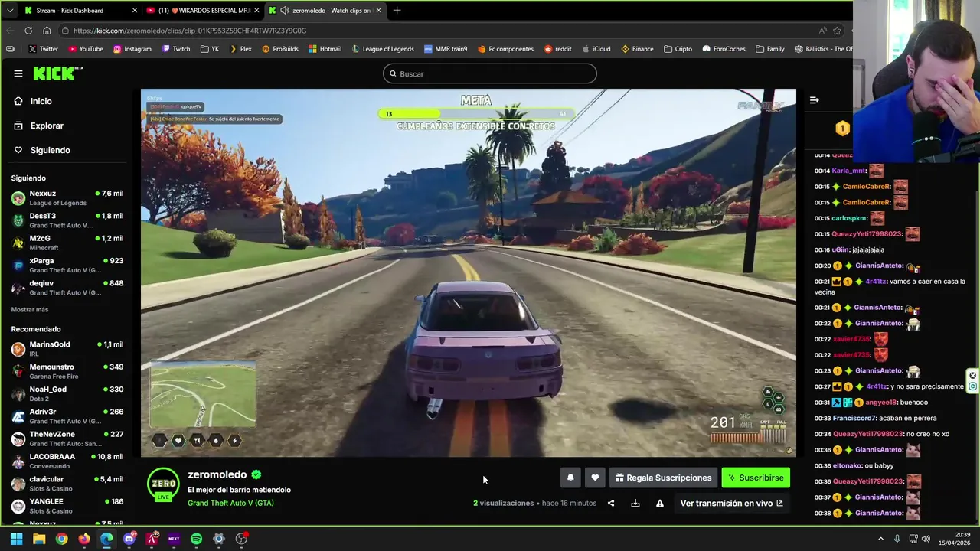Viewport: 980px width, 551px height.
Task: Open Memounstro recommended channel
Action: tap(67, 371)
